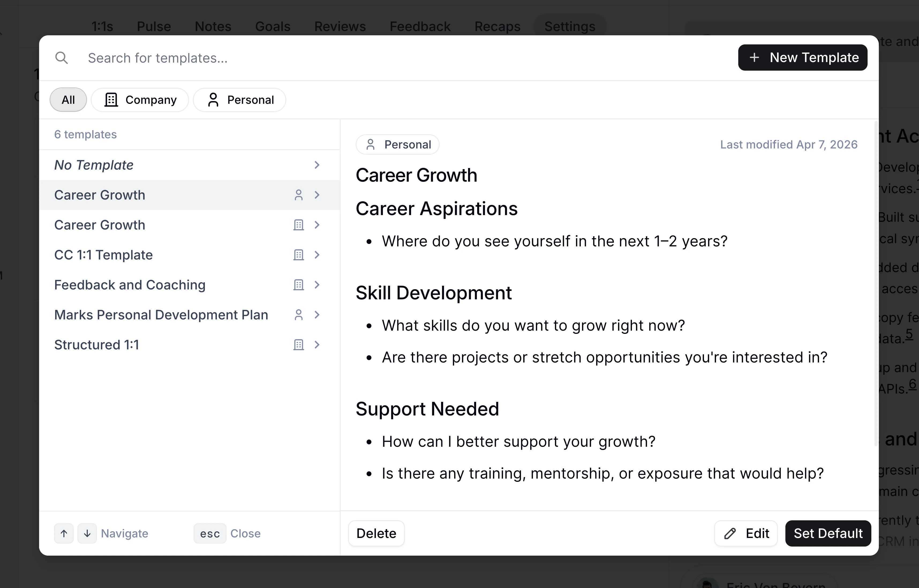Click the person icon on Marks Personal Development Plan
Screen dimensions: 919x588
299,315
